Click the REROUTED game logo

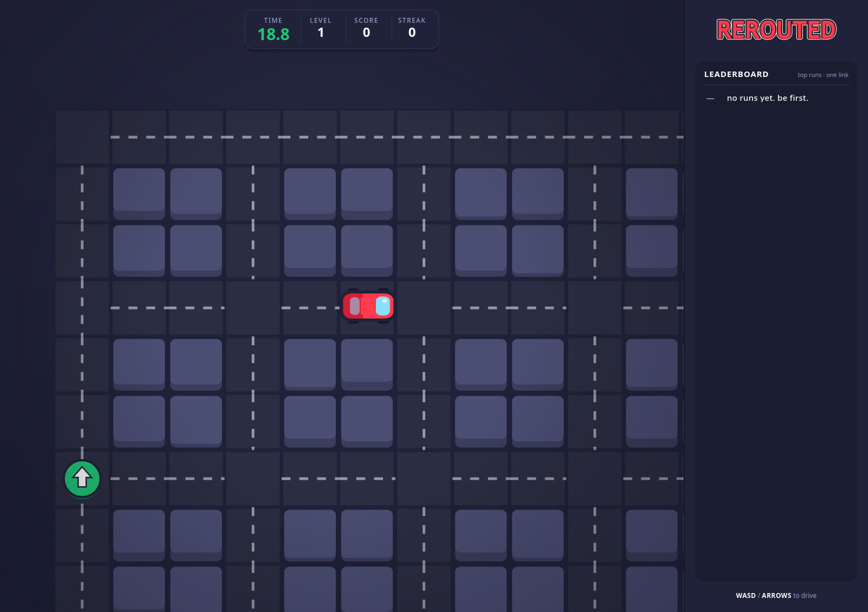(x=776, y=30)
